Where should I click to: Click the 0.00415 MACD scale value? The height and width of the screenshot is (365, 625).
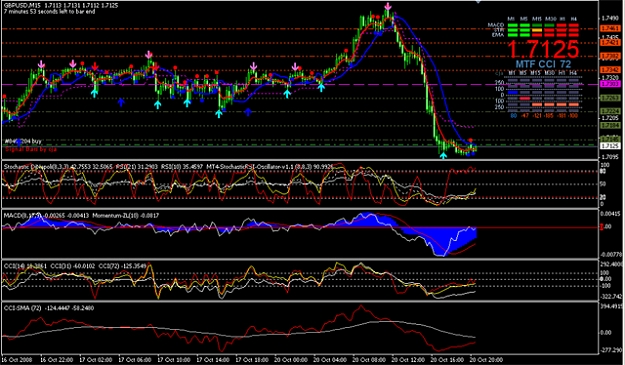click(611, 214)
